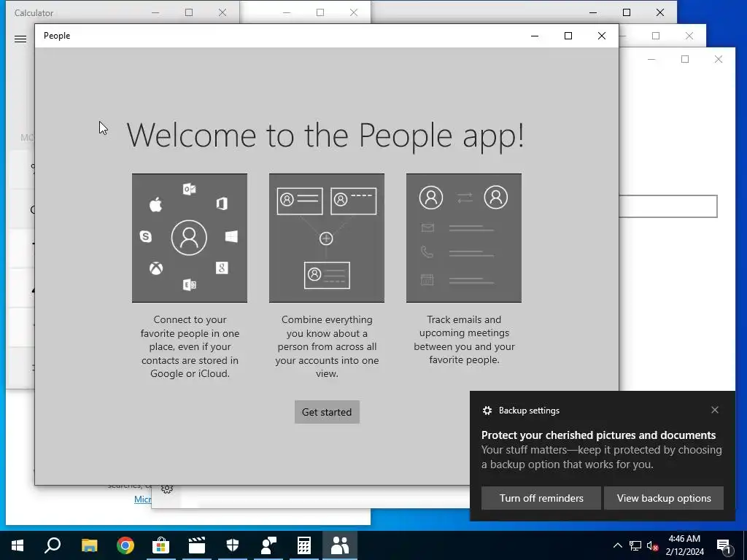Show hidden system tray icons

tap(617, 545)
